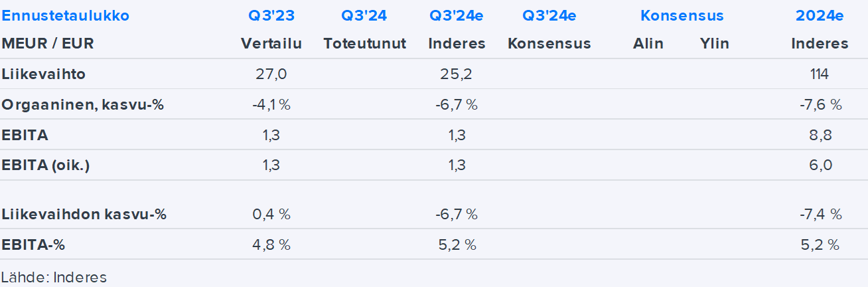The height and width of the screenshot is (287, 868).
Task: Select the Toteutunut subheader
Action: coord(364,44)
